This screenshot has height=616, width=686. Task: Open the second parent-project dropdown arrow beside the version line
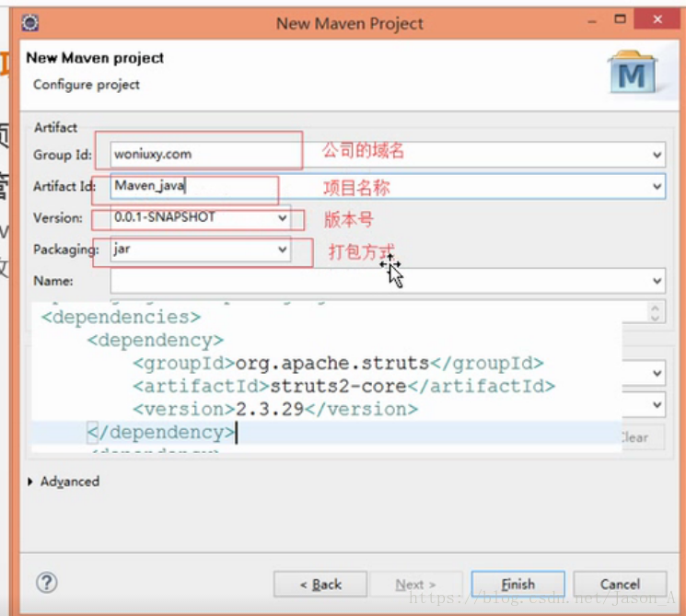coord(657,405)
